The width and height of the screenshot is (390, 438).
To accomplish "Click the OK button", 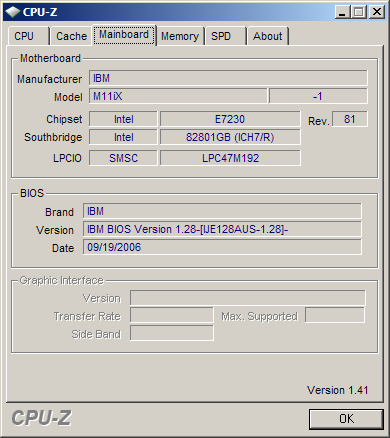I will tap(346, 419).
